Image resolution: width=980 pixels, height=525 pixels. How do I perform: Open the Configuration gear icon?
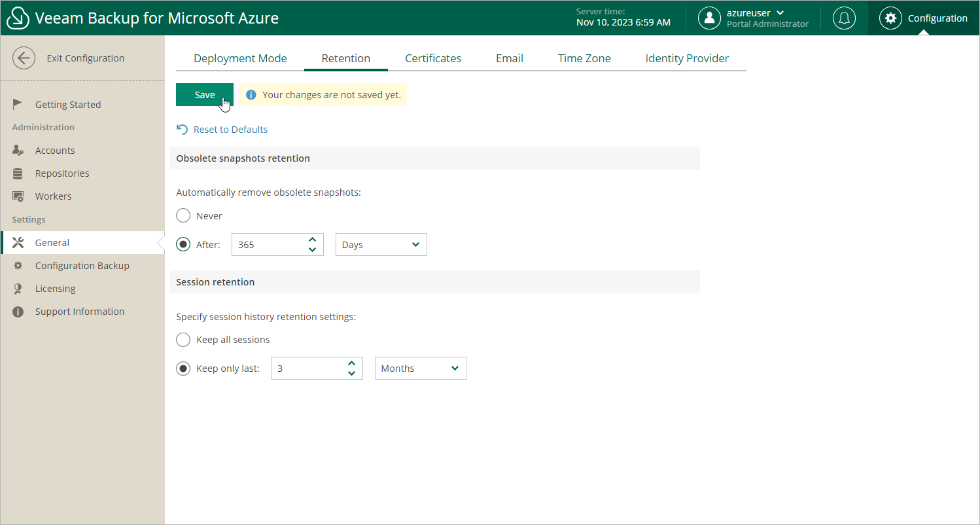tap(890, 18)
